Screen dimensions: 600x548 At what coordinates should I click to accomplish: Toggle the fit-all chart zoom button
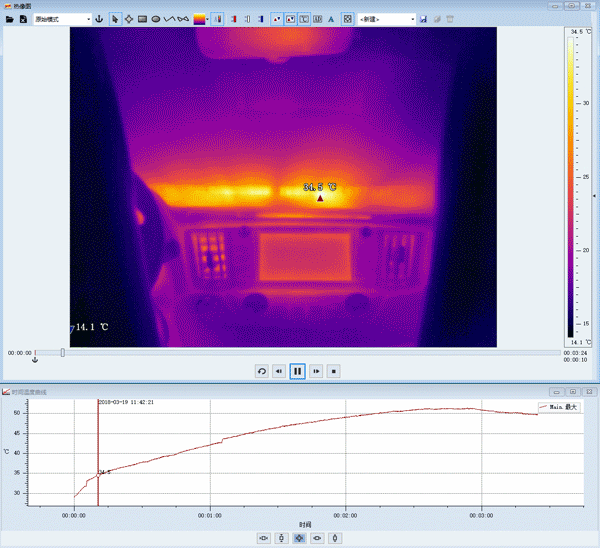299,538
